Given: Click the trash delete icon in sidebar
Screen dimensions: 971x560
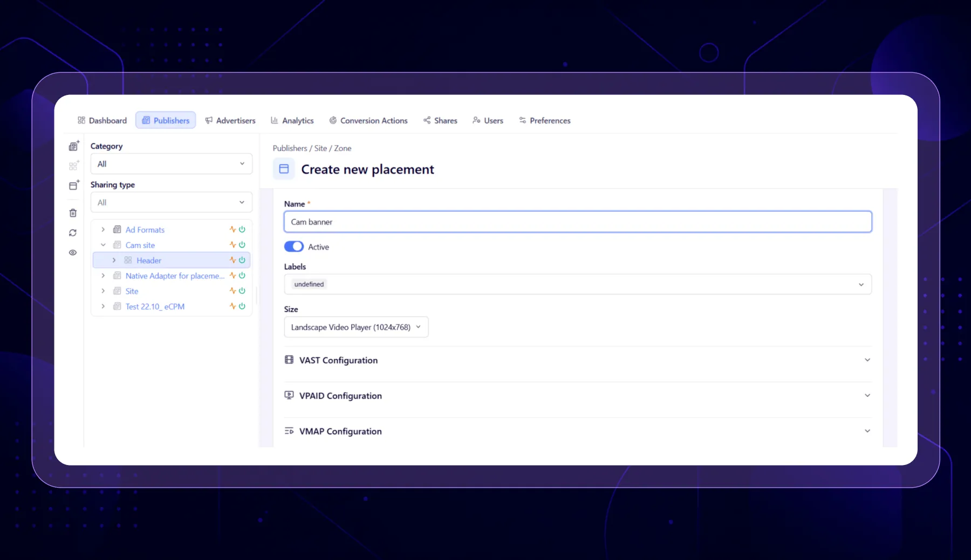Looking at the screenshot, I should (x=73, y=213).
